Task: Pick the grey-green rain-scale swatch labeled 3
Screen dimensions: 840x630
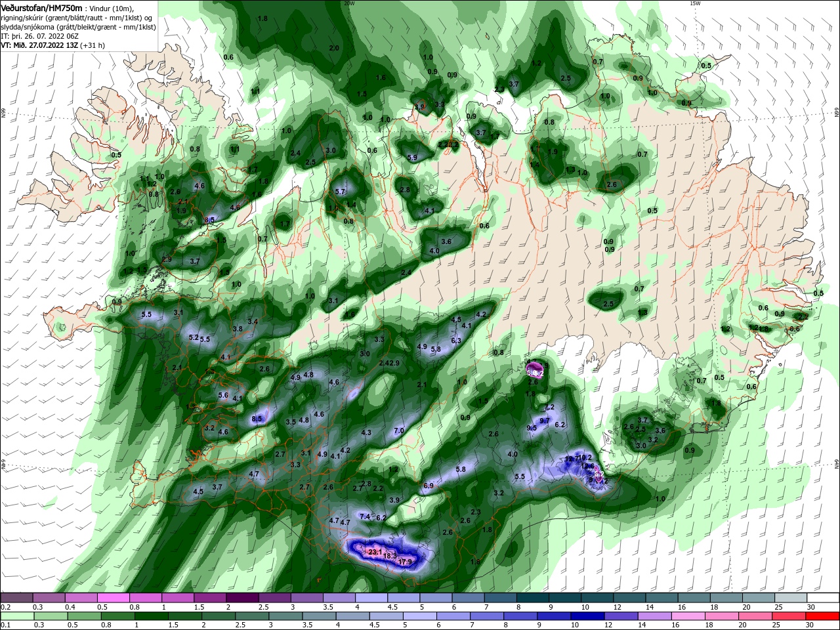Action: [x=284, y=616]
